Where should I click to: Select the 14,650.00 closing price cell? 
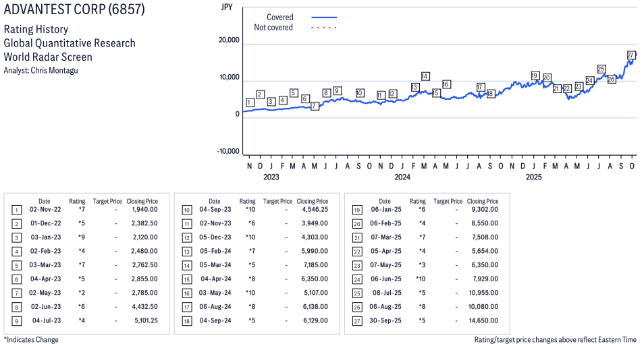[485, 320]
